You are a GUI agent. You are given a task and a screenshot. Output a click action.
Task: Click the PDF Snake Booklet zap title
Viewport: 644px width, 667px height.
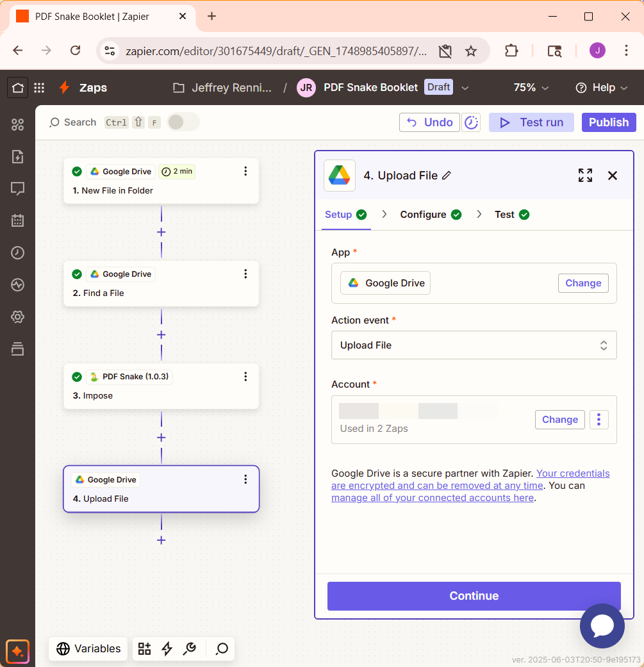tap(370, 88)
